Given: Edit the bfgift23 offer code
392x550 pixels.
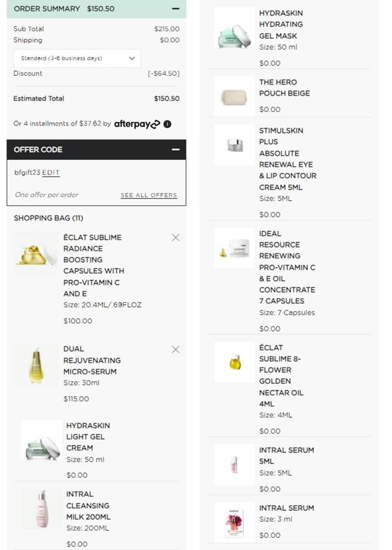Looking at the screenshot, I should pyautogui.click(x=51, y=173).
